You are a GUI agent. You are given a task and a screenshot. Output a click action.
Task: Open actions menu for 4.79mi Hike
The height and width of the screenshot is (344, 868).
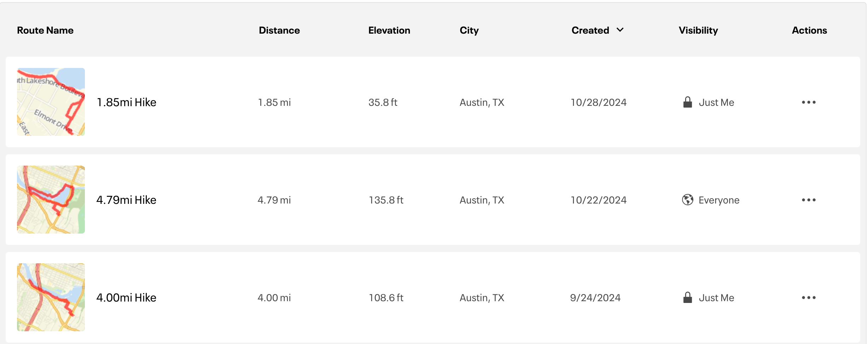point(809,200)
